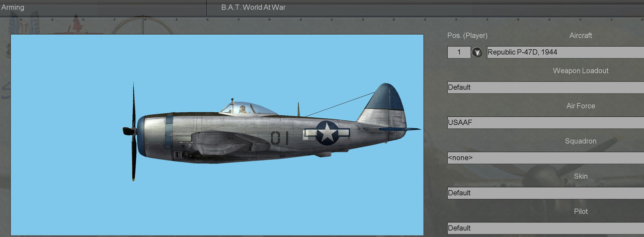Select the position number 1 field
The width and height of the screenshot is (644, 237).
tap(459, 52)
